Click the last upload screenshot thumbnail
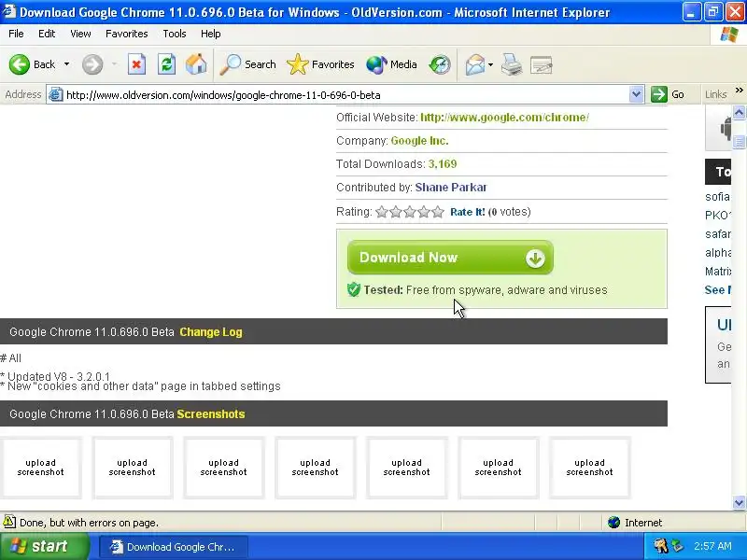 click(x=589, y=468)
